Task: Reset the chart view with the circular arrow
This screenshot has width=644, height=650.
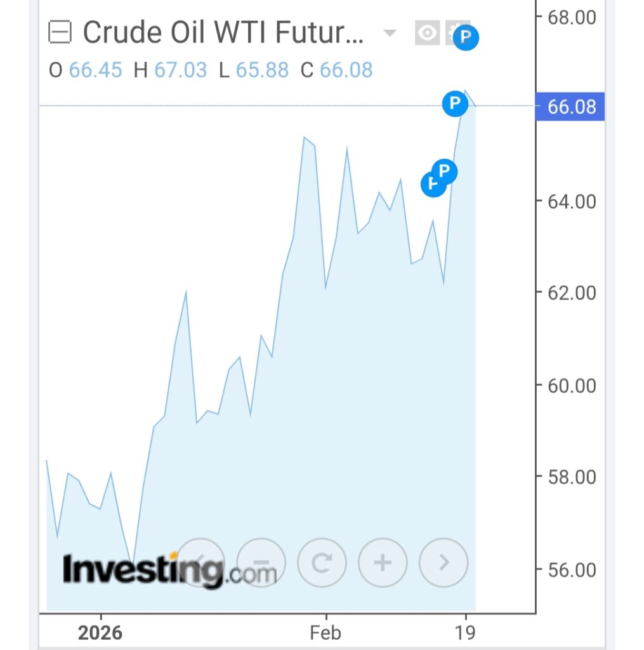Action: click(322, 562)
